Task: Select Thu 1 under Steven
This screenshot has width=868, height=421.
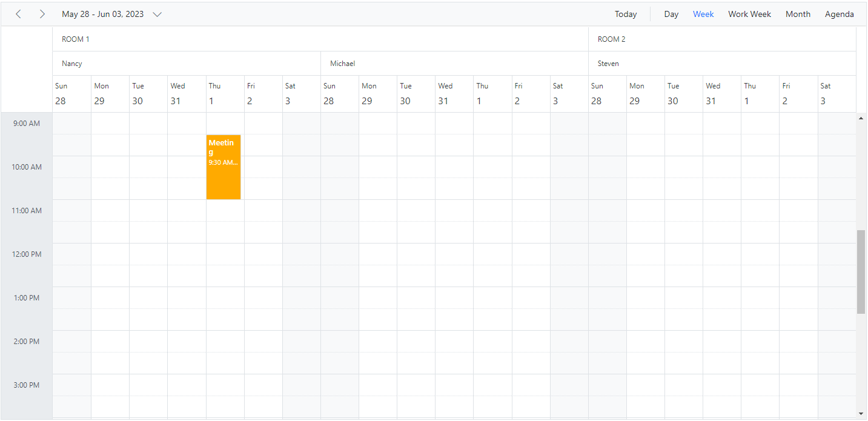Action: point(760,94)
